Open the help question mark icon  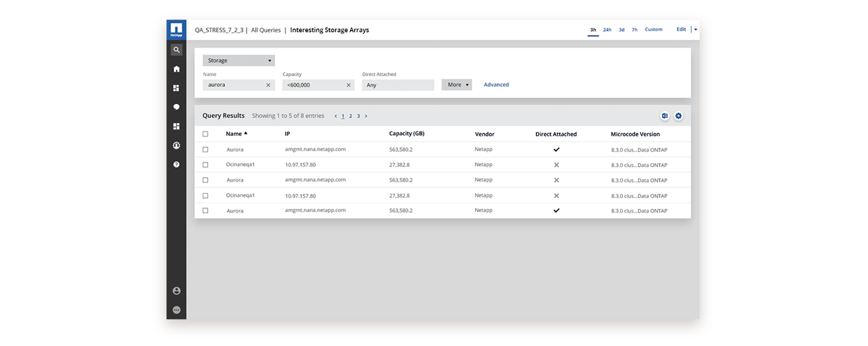click(176, 164)
